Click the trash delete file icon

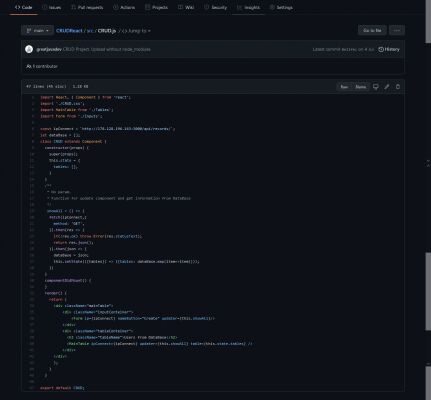pos(398,87)
